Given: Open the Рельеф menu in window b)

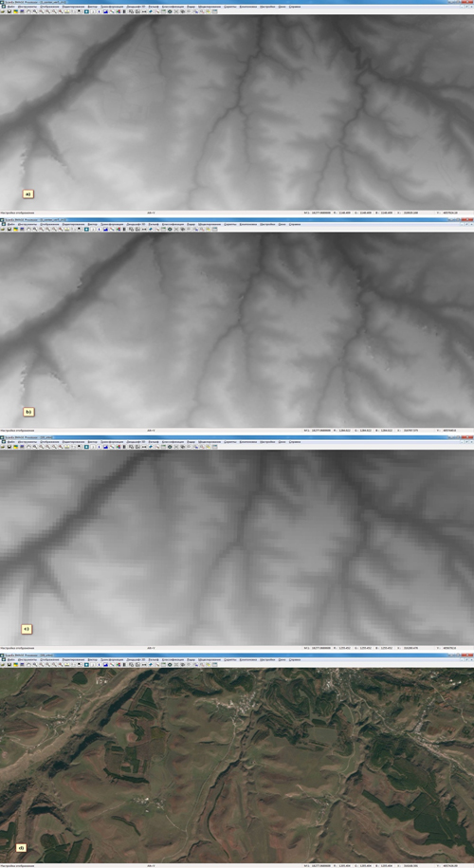Looking at the screenshot, I should [153, 224].
